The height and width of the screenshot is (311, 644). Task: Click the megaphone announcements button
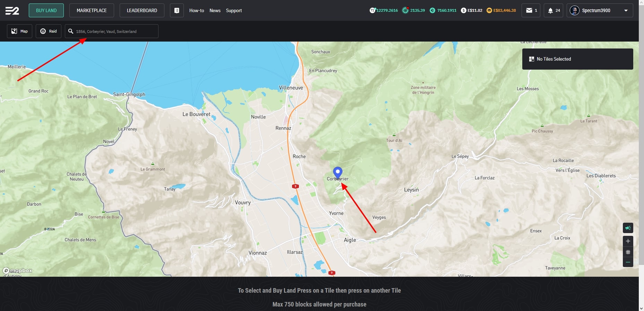628,228
